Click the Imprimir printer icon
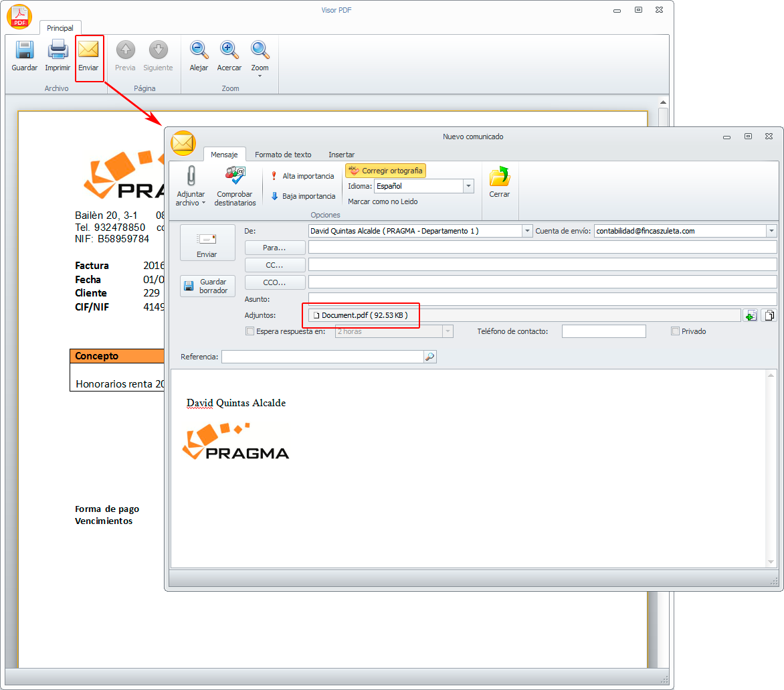The width and height of the screenshot is (784, 690). [58, 50]
